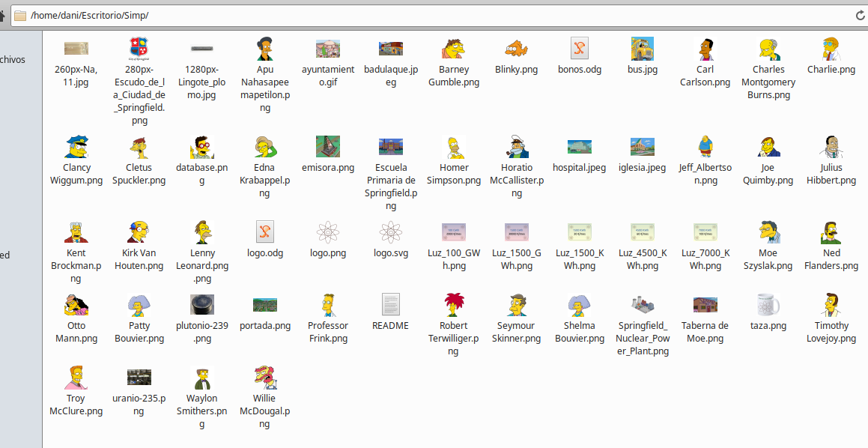Open the README text file
The height and width of the screenshot is (448, 868).
[x=391, y=305]
